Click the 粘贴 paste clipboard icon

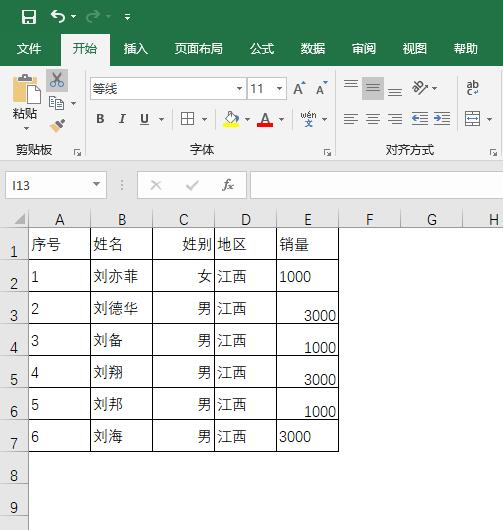coord(26,89)
